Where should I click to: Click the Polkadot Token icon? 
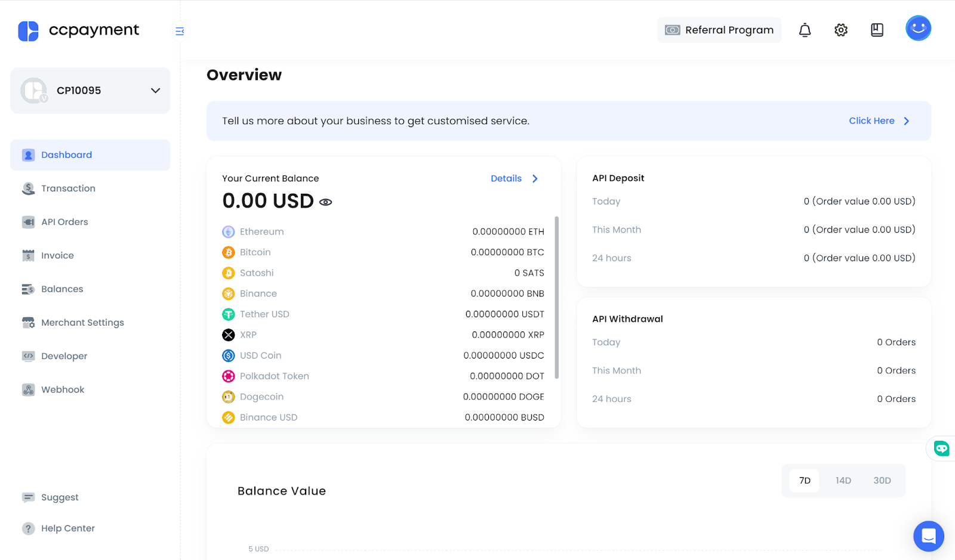coord(229,376)
